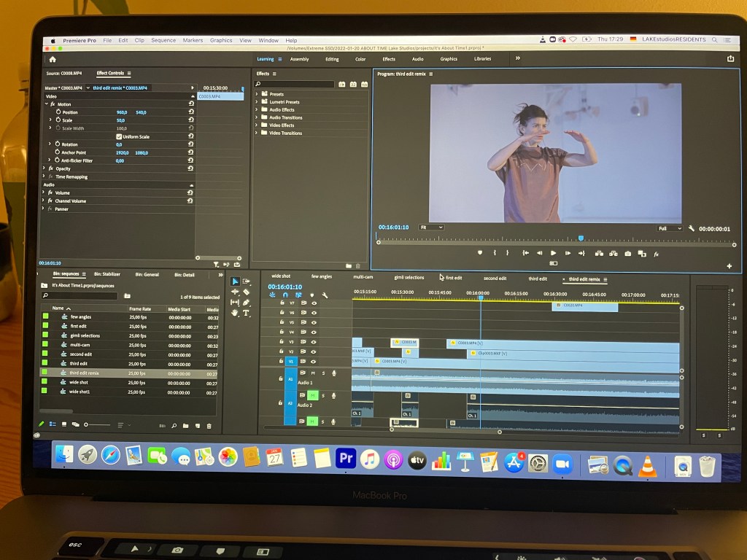The image size is (747, 560).
Task: Select the multi-cam sequence in the bin
Action: (80, 345)
